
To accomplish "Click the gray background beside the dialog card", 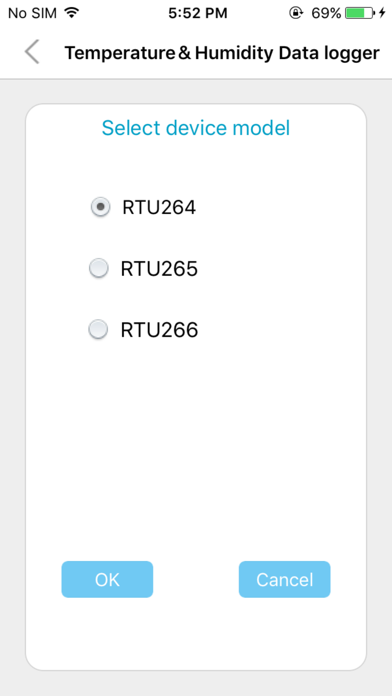I will 12,386.
